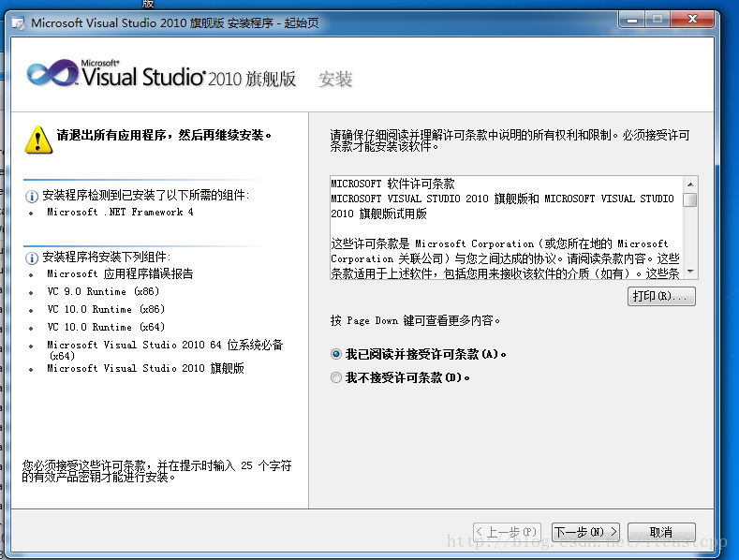Click the '安装程序将安装下列组件' heading

[x=107, y=257]
